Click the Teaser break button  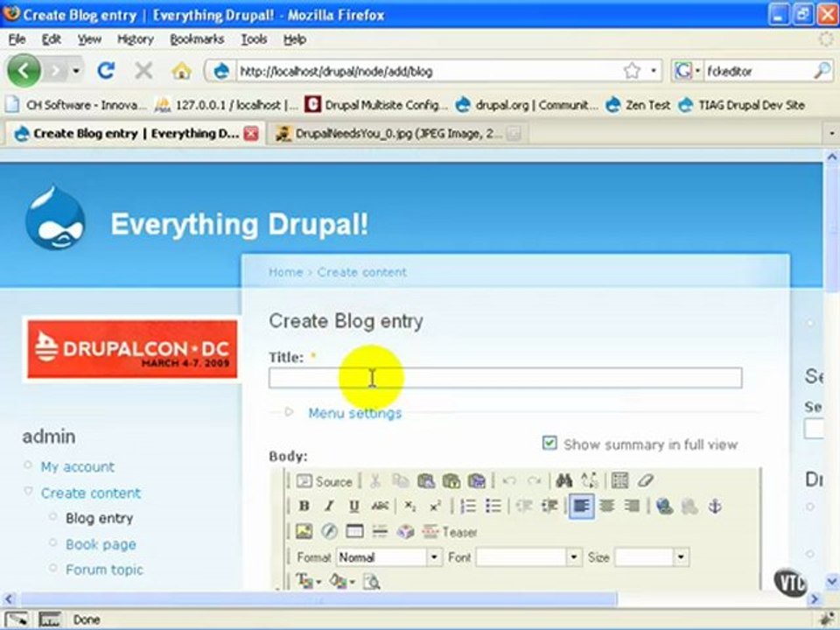coord(450,532)
